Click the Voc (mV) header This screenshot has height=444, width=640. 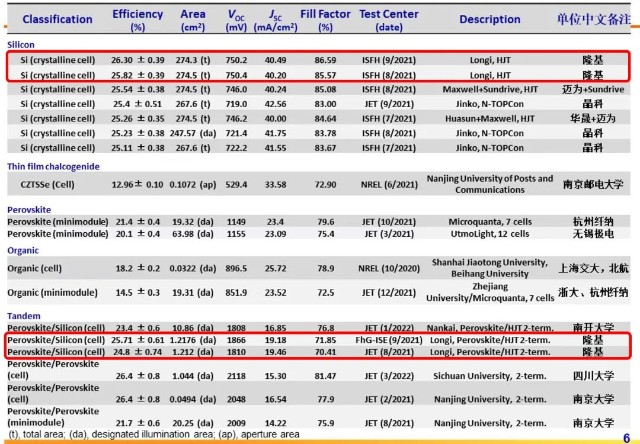coord(236,21)
